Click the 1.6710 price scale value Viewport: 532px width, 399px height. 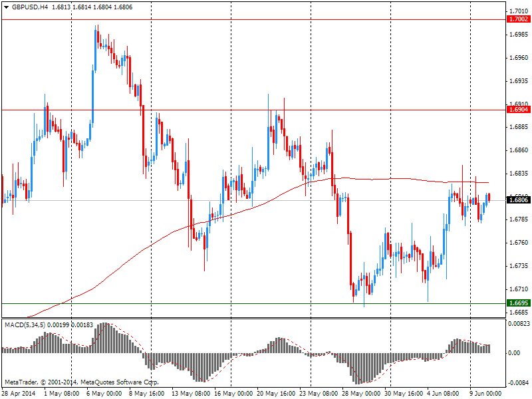519,289
